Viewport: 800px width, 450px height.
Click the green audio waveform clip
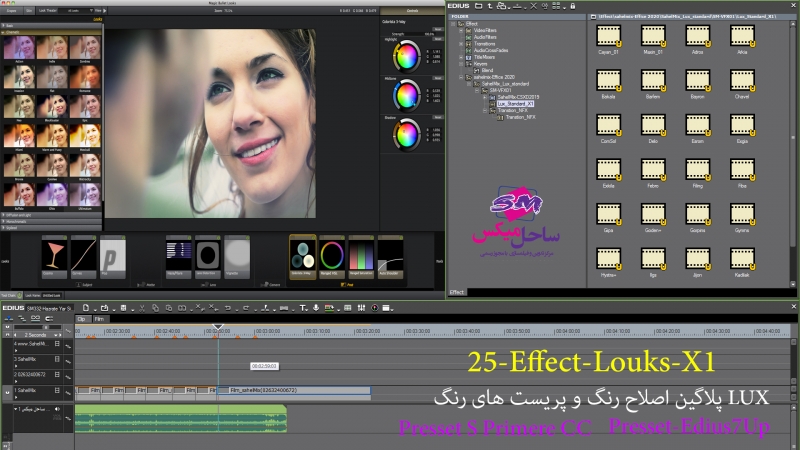(x=181, y=419)
